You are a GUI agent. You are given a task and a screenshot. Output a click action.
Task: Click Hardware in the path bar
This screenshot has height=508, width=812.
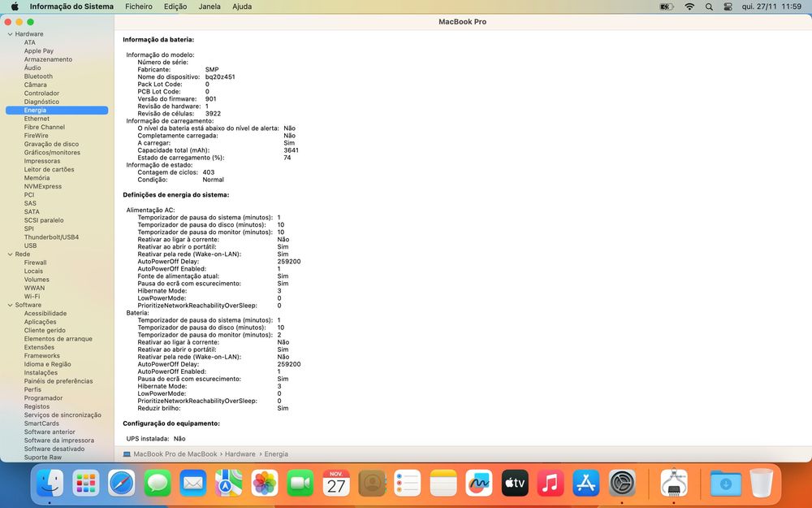click(x=240, y=454)
